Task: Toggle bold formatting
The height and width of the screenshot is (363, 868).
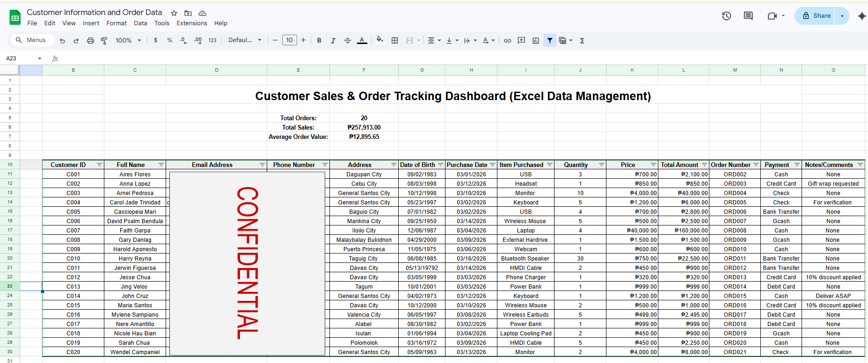Action: (x=319, y=41)
